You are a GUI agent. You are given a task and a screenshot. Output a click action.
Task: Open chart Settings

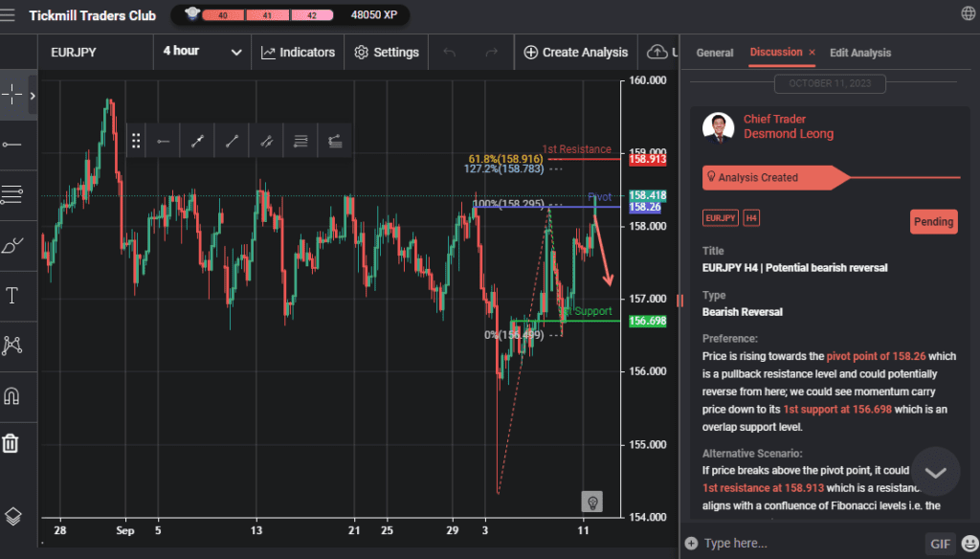(387, 53)
